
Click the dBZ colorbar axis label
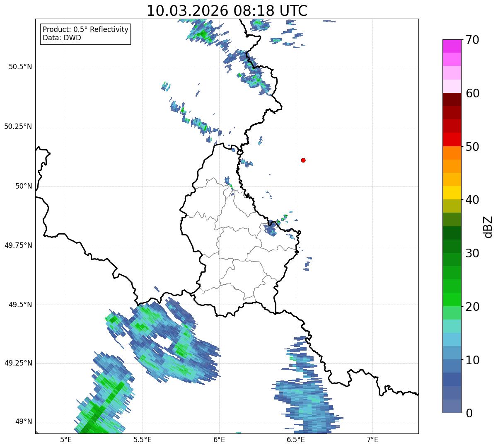(488, 227)
